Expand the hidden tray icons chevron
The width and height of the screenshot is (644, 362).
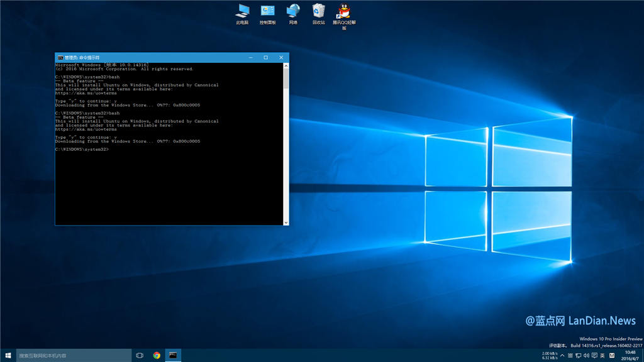(562, 355)
